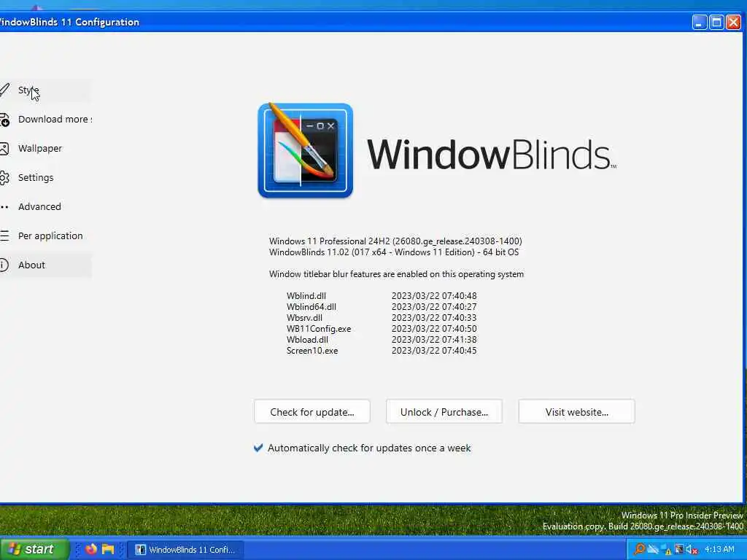747x560 pixels.
Task: Click Check for update button
Action: pyautogui.click(x=312, y=412)
